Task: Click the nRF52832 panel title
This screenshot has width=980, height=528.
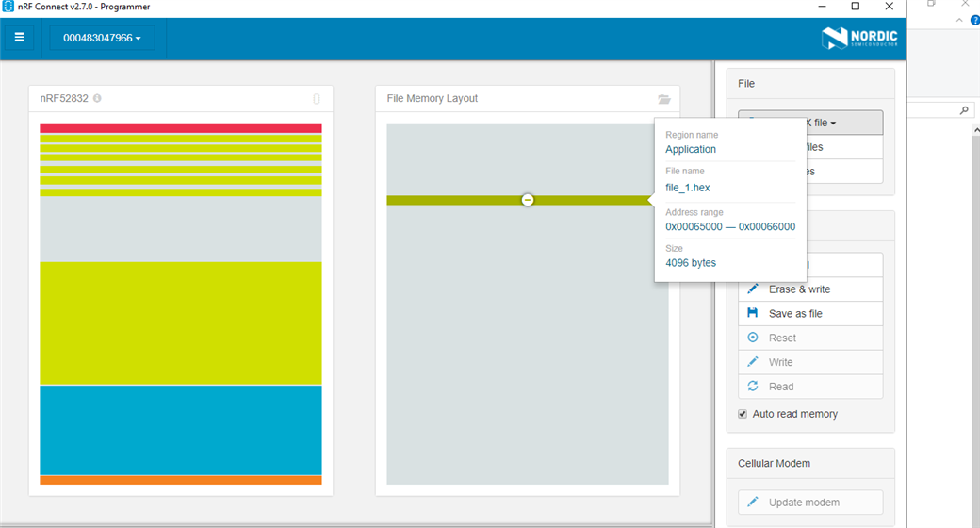Action: 64,98
